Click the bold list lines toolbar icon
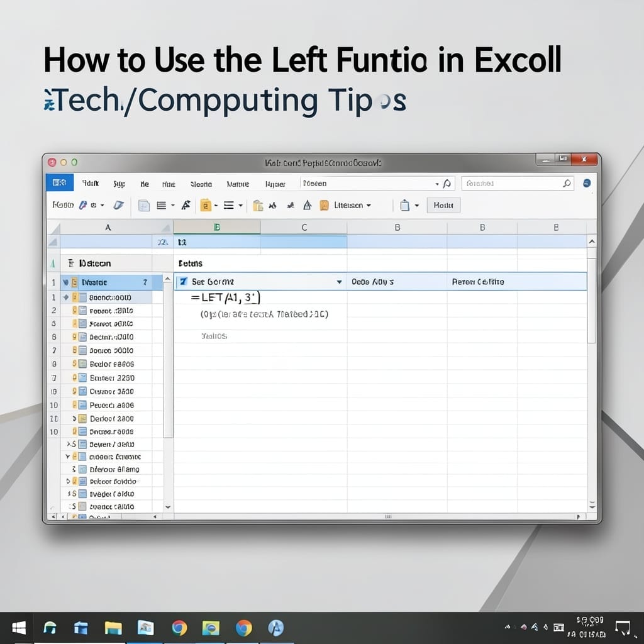 click(229, 205)
